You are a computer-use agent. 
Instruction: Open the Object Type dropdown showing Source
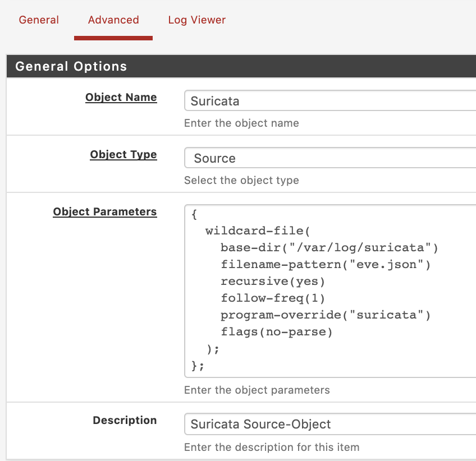(x=330, y=158)
